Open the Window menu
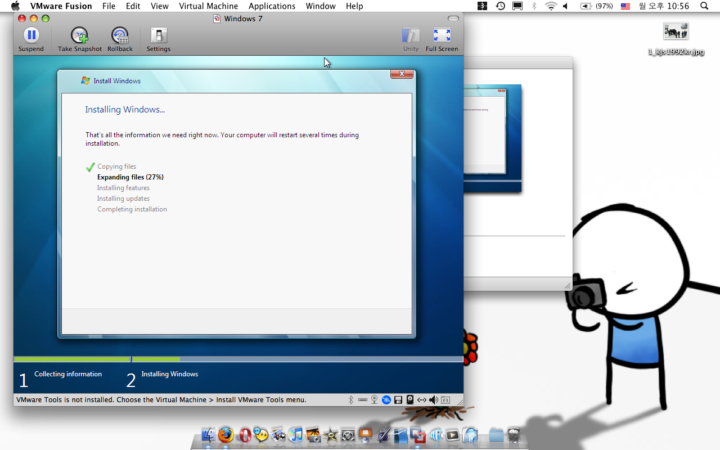 (321, 6)
